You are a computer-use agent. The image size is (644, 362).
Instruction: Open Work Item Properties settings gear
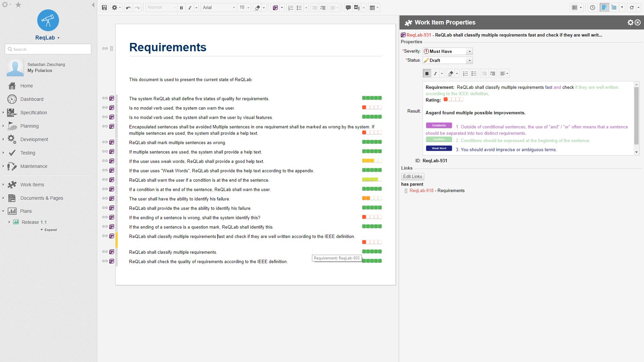coord(631,22)
